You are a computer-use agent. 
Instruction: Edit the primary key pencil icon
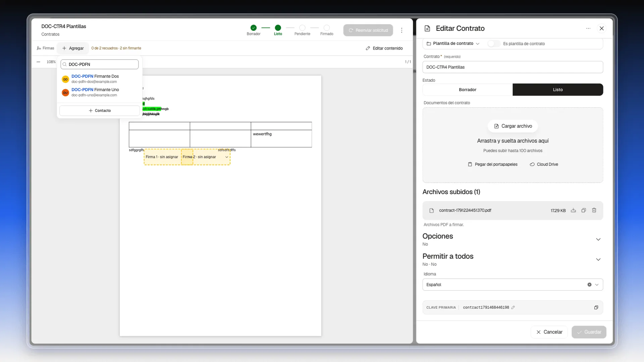[x=513, y=308]
